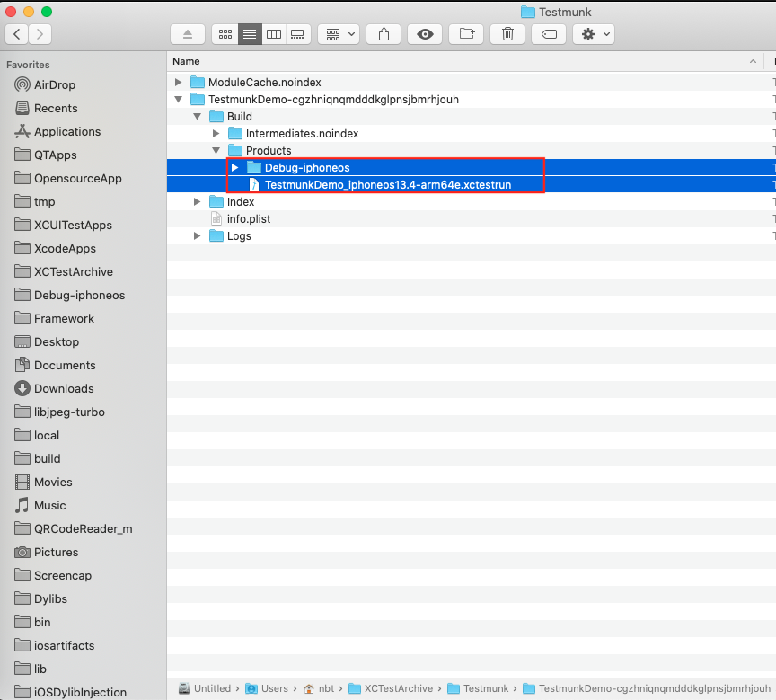Screen dimensions: 776x700
Task: Select the ModuleCache.noindex row
Action: 472,82
